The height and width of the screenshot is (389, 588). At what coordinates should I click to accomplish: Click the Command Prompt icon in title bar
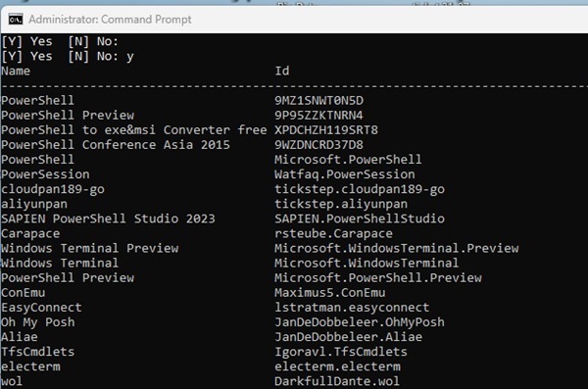pos(16,20)
